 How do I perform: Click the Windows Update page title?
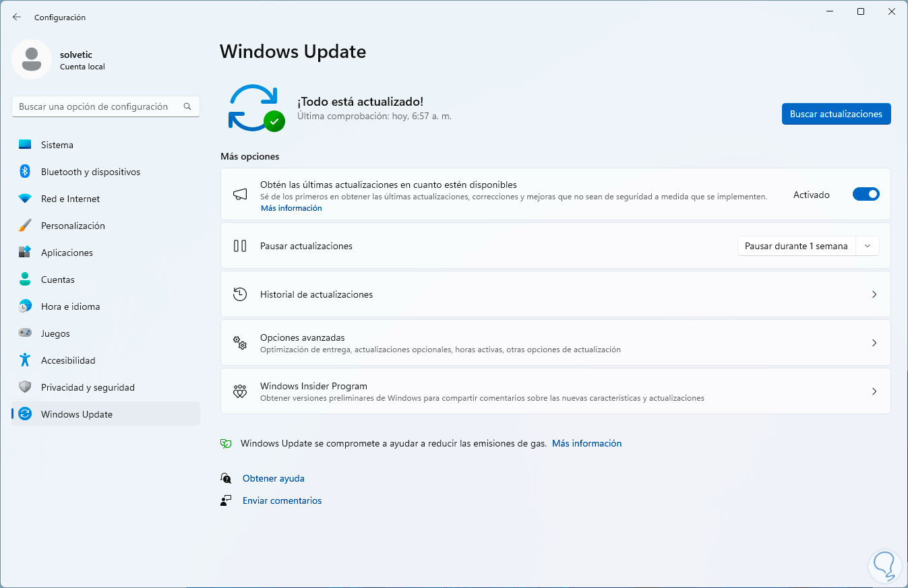(293, 51)
